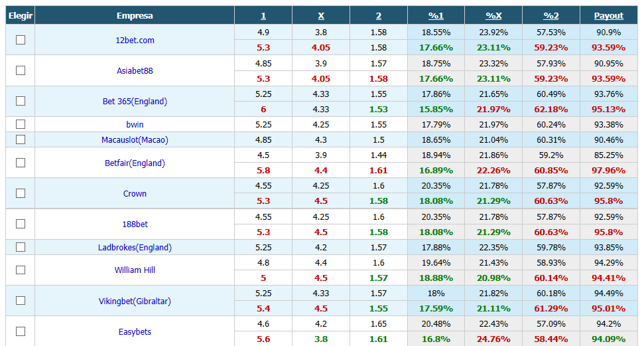The image size is (644, 346).
Task: Click Betfair payout value 85.25%
Action: click(609, 155)
